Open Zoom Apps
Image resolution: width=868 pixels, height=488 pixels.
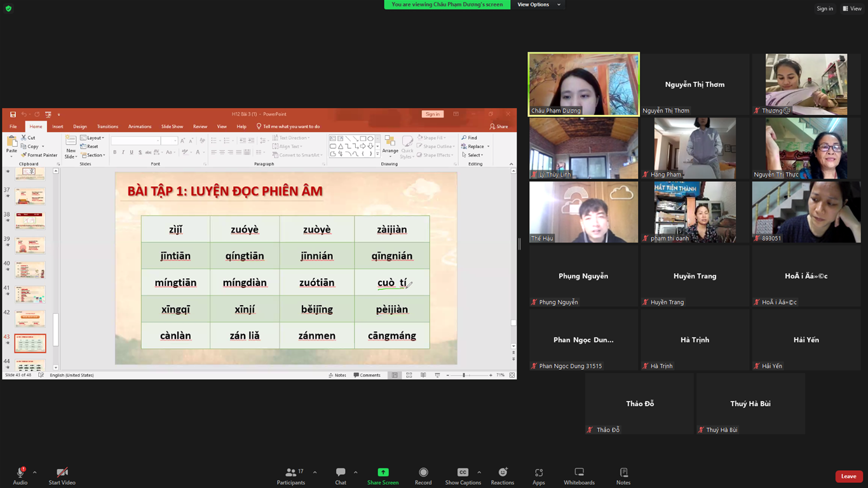(x=539, y=476)
